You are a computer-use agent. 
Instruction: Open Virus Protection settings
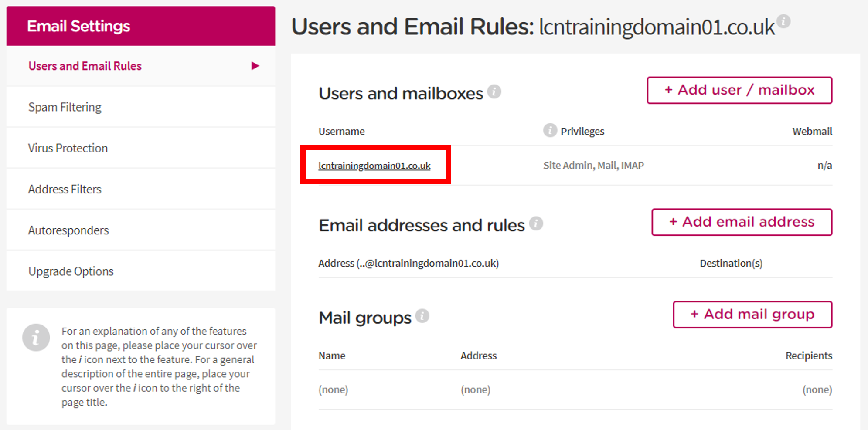click(68, 148)
